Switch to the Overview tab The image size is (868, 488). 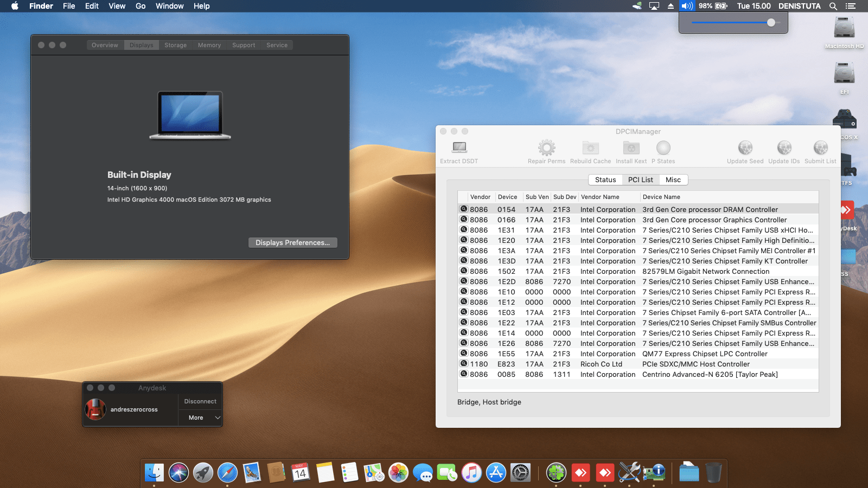pos(105,45)
